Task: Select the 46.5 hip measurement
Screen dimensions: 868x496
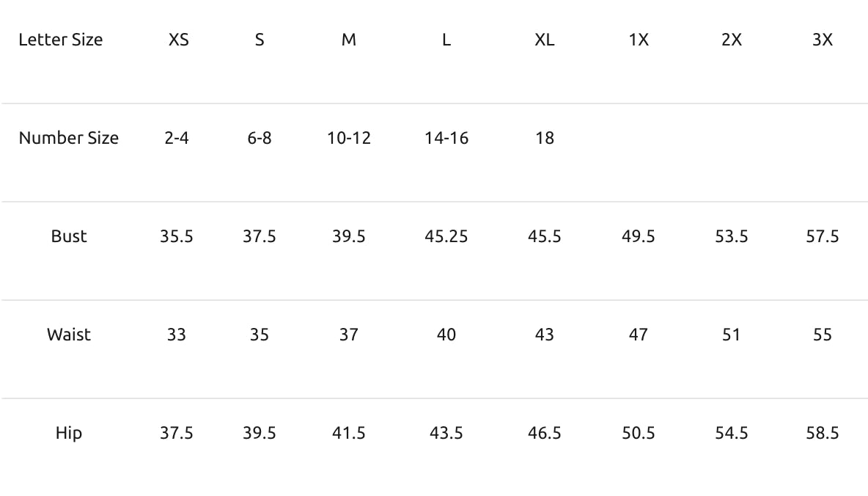Action: click(544, 433)
